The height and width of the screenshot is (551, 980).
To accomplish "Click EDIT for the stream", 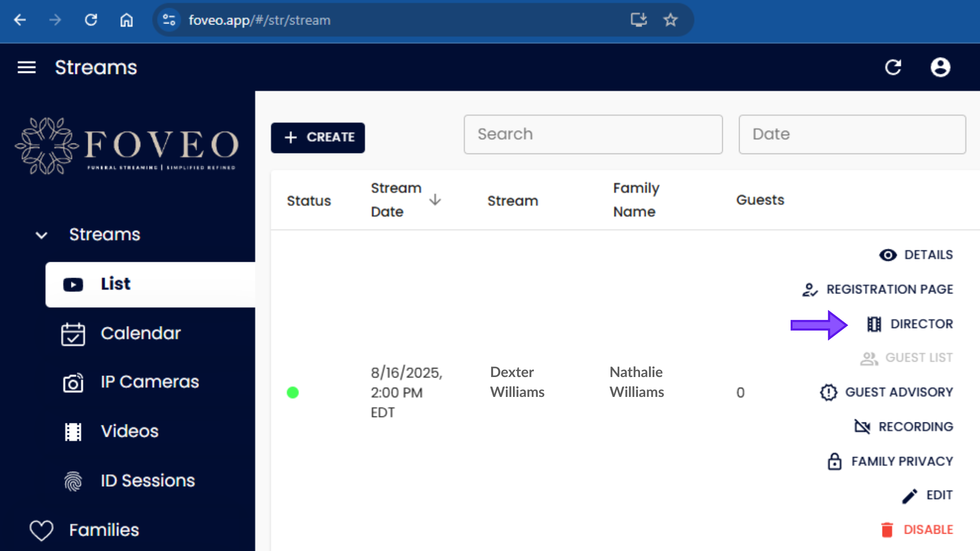I will point(927,495).
